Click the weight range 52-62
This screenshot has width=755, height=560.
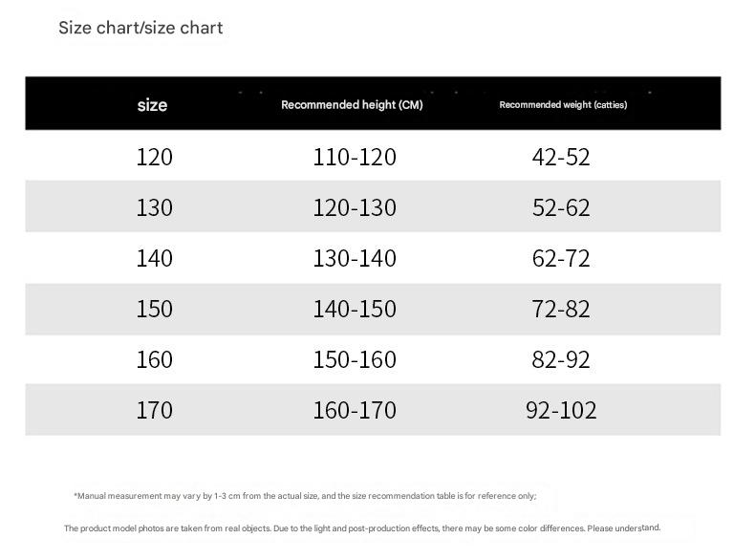(x=561, y=207)
